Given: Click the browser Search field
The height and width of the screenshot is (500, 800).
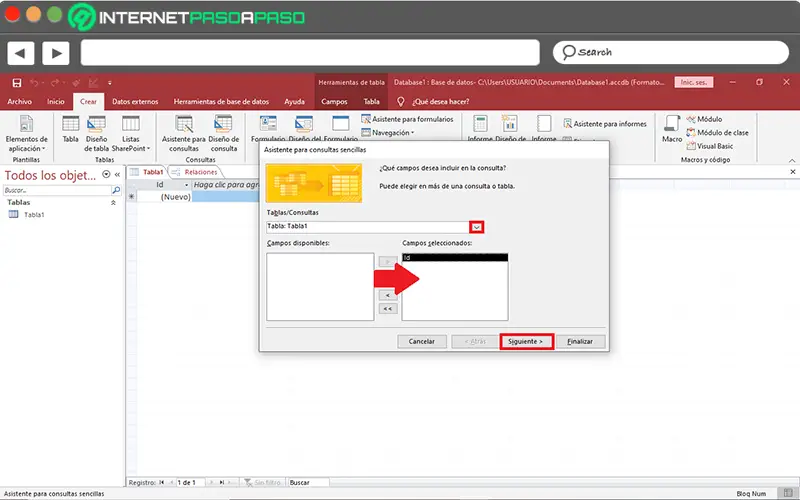Looking at the screenshot, I should pyautogui.click(x=671, y=52).
